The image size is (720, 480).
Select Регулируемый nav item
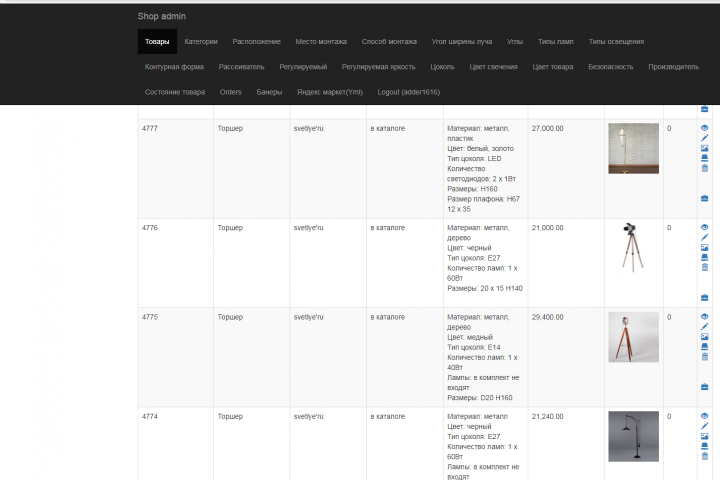tap(303, 67)
